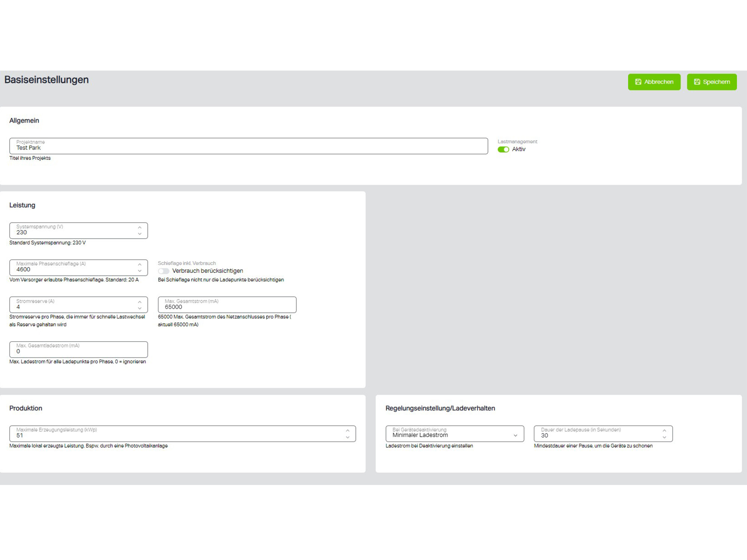Screen dimensions: 747x560
Task: Click the Abbrechen button
Action: (x=654, y=82)
